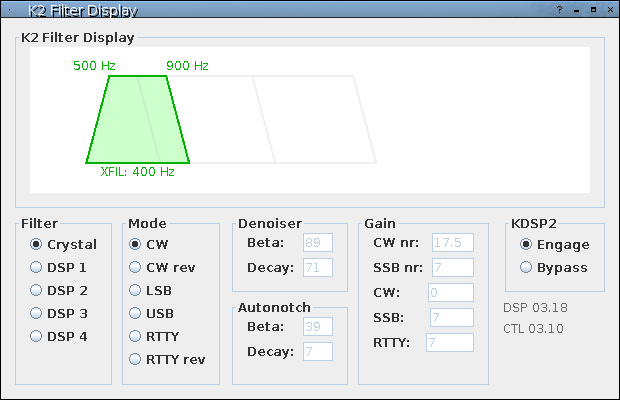Set mode to CW rev
Image resolution: width=620 pixels, height=400 pixels.
point(136,267)
